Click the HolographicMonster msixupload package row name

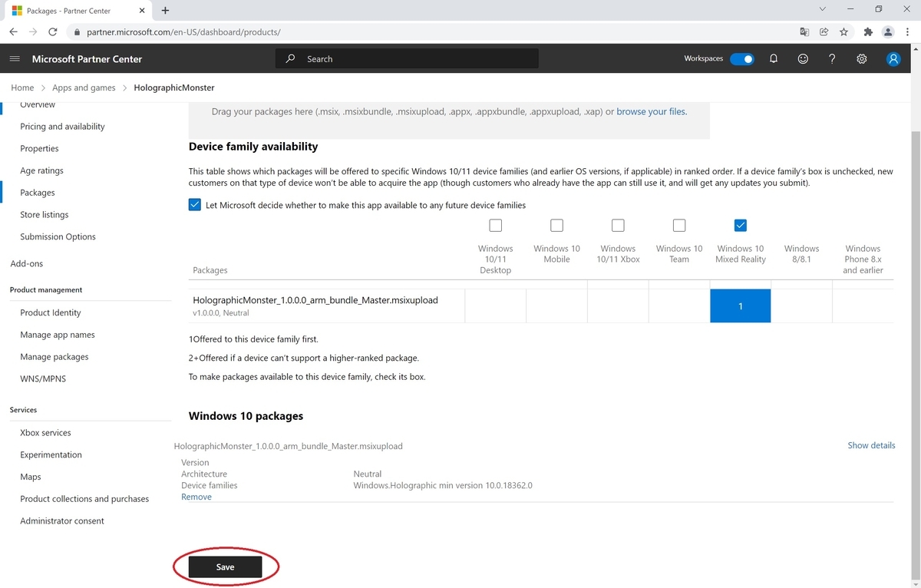pos(315,300)
